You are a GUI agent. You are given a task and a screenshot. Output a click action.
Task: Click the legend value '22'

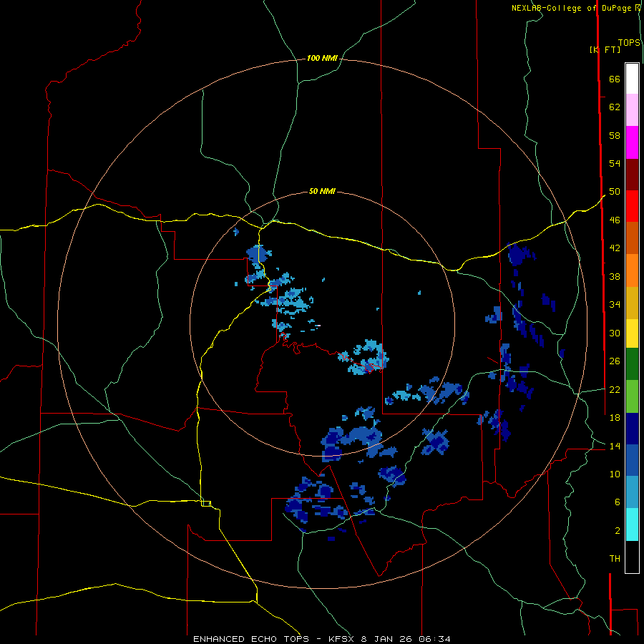615,389
